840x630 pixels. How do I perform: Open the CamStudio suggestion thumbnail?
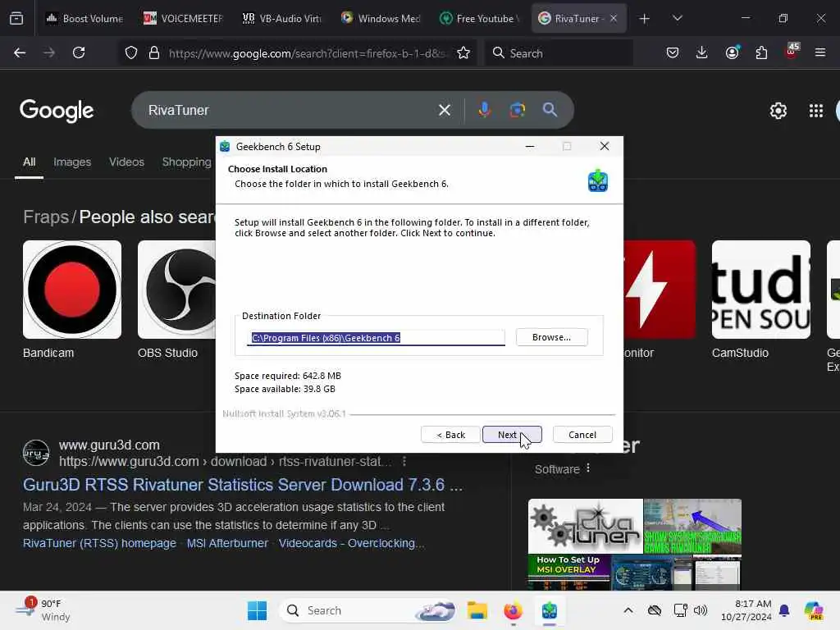[x=760, y=290]
